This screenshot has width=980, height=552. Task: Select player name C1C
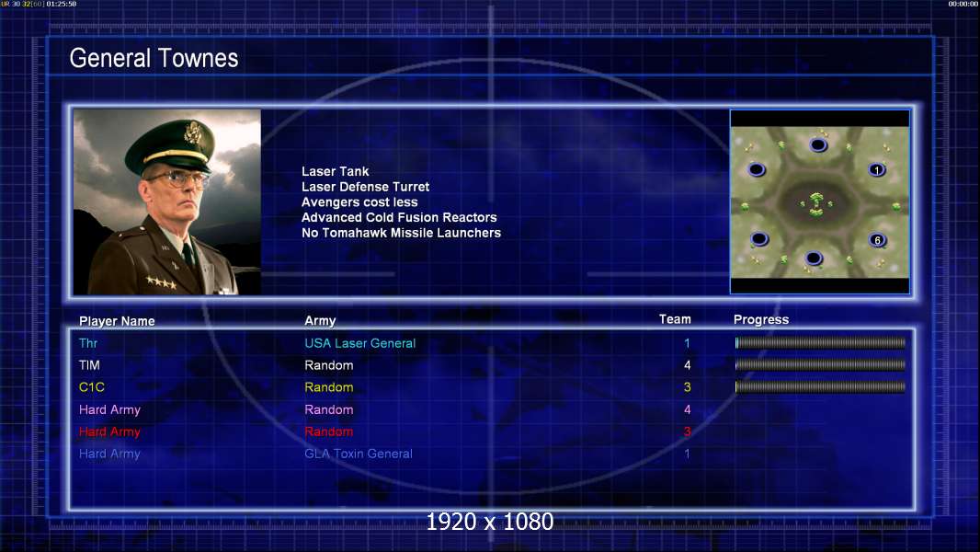click(x=91, y=387)
